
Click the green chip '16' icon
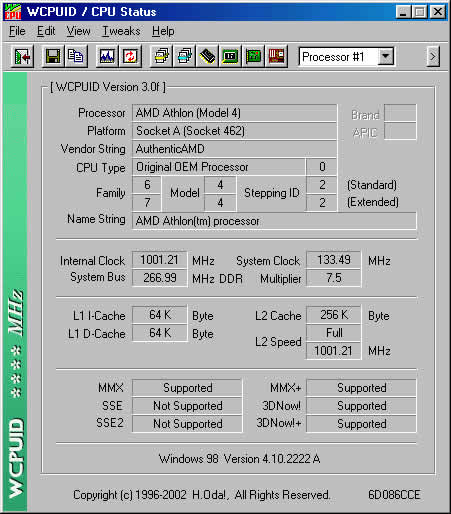coord(230,57)
